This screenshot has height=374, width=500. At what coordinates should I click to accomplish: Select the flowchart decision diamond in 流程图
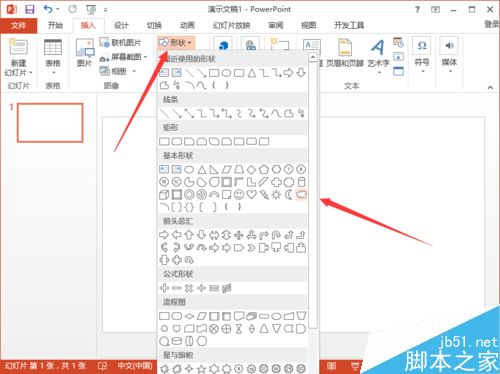189,316
